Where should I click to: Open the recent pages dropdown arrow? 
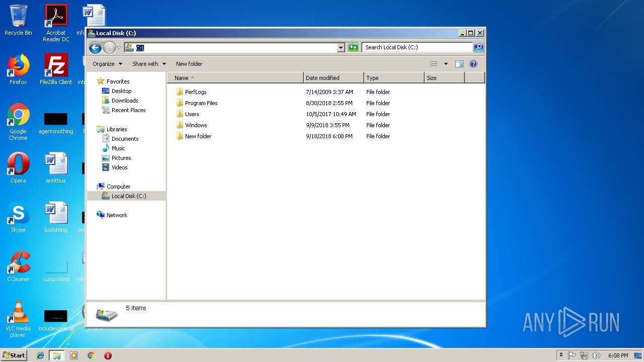119,48
